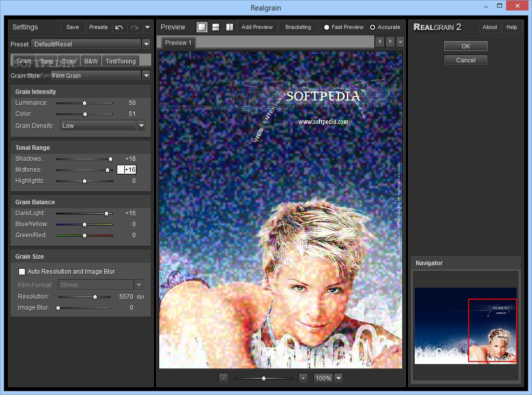532x395 pixels.
Task: Click the Midtones value input field
Action: (x=126, y=169)
